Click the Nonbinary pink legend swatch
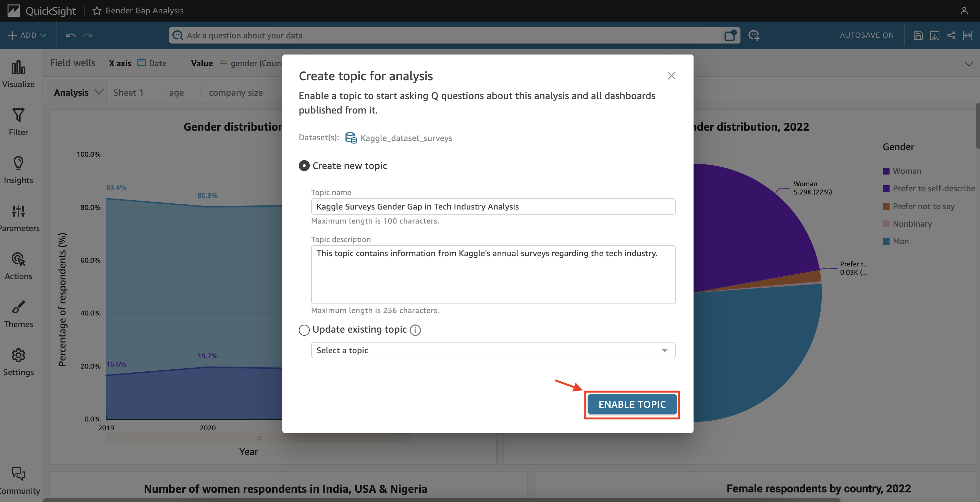This screenshot has width=980, height=502. (x=886, y=224)
